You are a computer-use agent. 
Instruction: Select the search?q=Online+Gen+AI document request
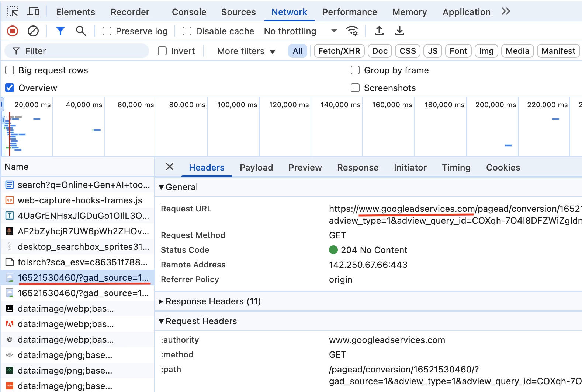[x=77, y=185]
